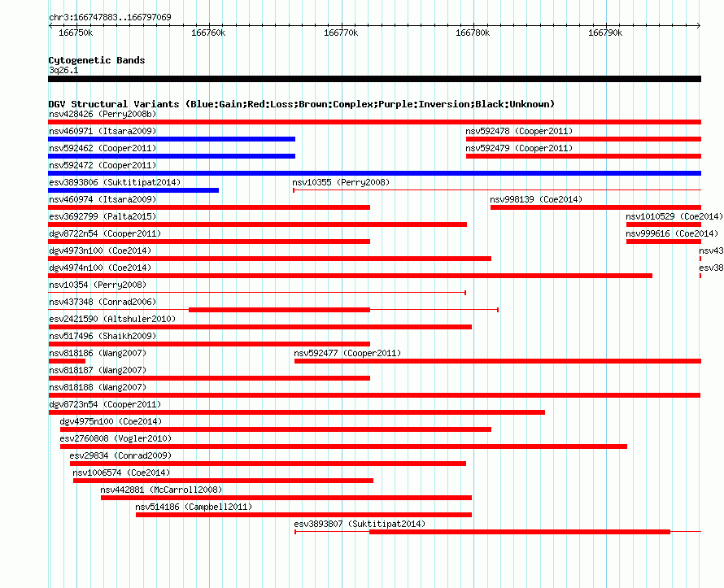
Task: Select nsv998139 (Coe2014) variant label
Action: 536,199
